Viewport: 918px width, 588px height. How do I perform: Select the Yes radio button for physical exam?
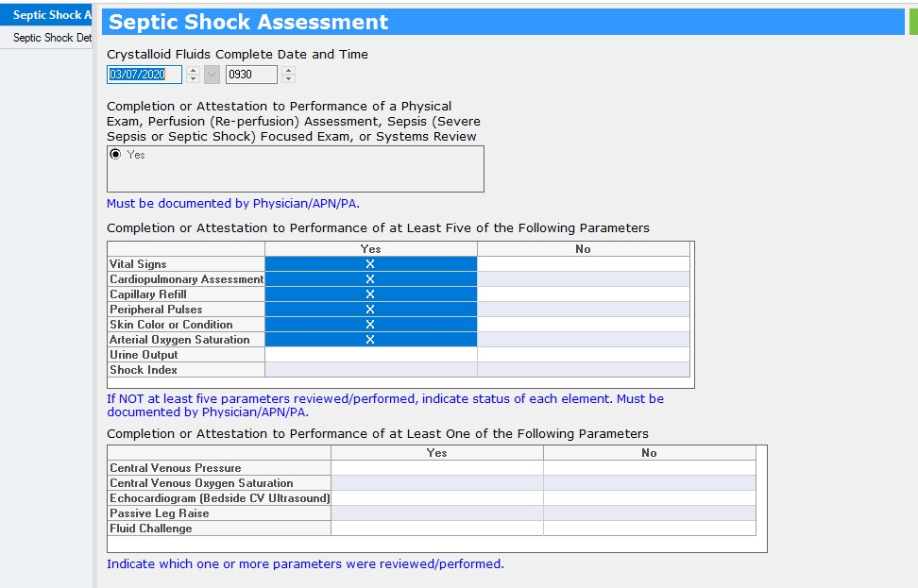116,155
